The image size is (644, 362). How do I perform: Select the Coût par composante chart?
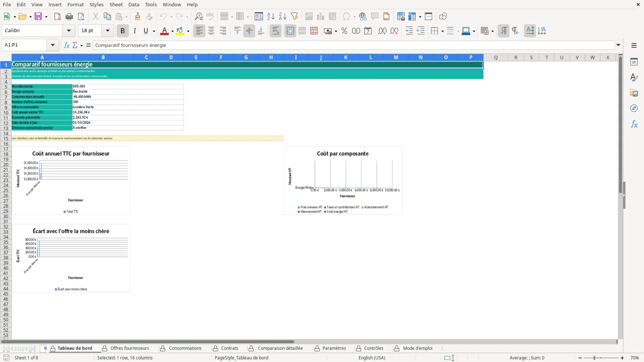343,181
